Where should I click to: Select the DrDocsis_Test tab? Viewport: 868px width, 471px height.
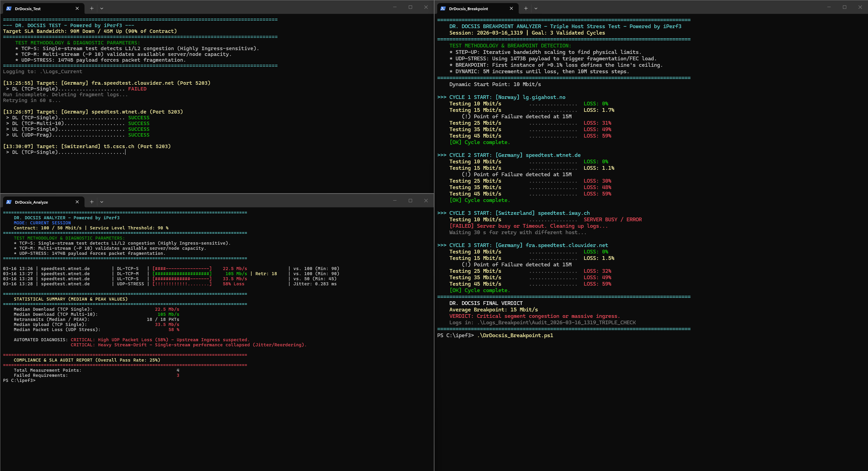[37, 9]
